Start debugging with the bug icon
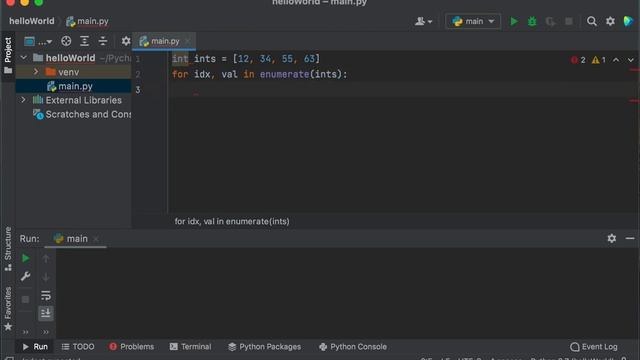The image size is (640, 360). coord(532,21)
